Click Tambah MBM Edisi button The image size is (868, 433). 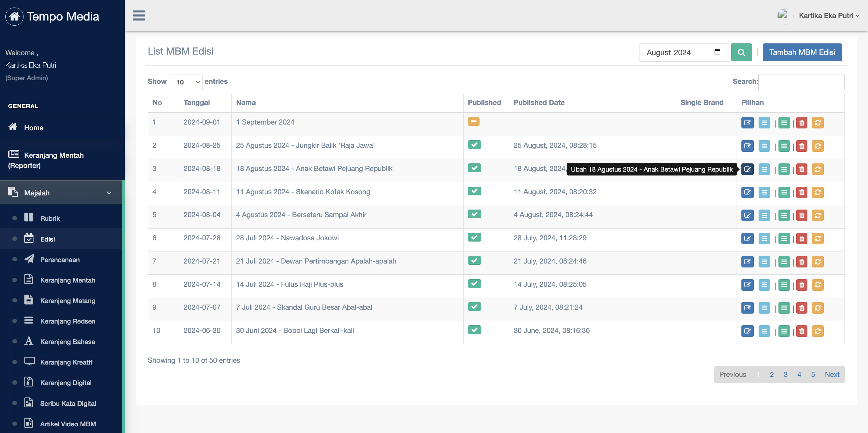(802, 52)
